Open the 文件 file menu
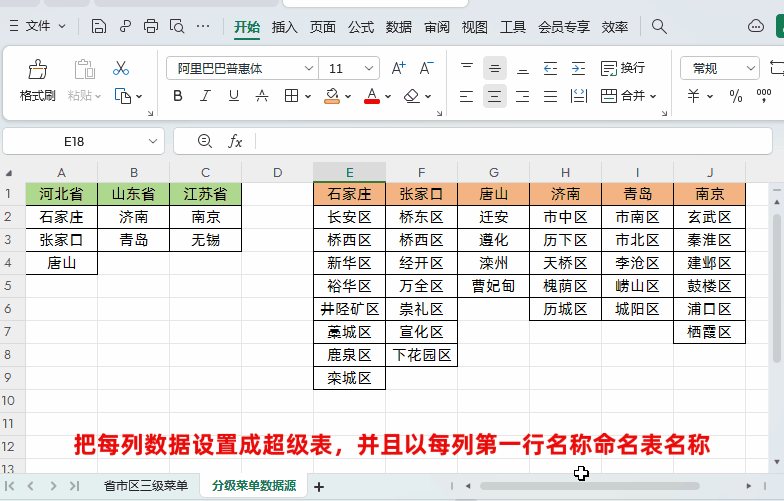Screen dimensions: 784x501 pyautogui.click(x=38, y=26)
